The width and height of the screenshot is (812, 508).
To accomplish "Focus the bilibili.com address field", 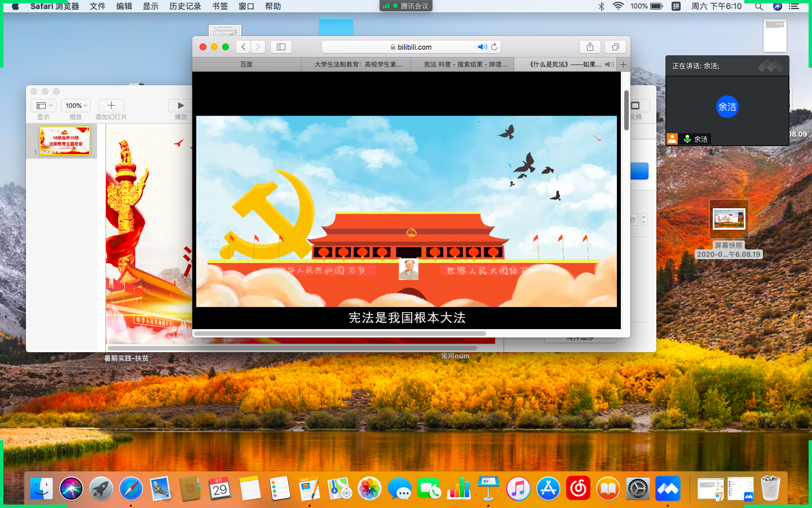I will click(x=411, y=47).
